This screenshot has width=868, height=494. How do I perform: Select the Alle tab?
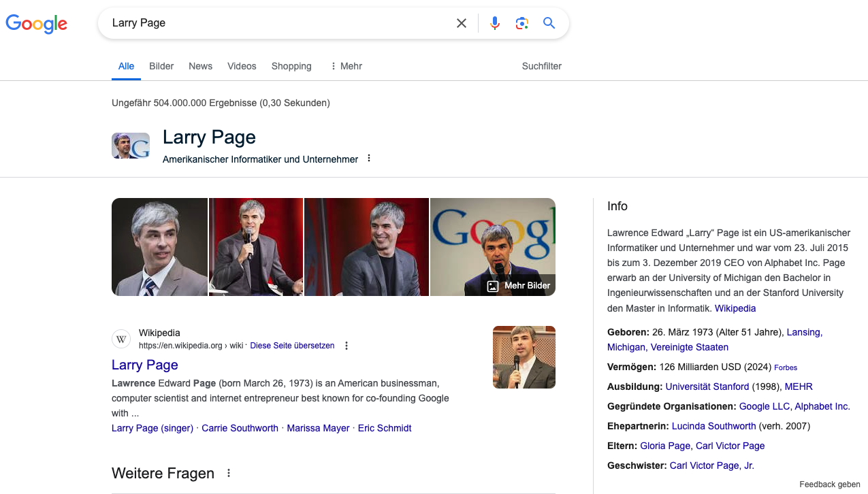126,66
